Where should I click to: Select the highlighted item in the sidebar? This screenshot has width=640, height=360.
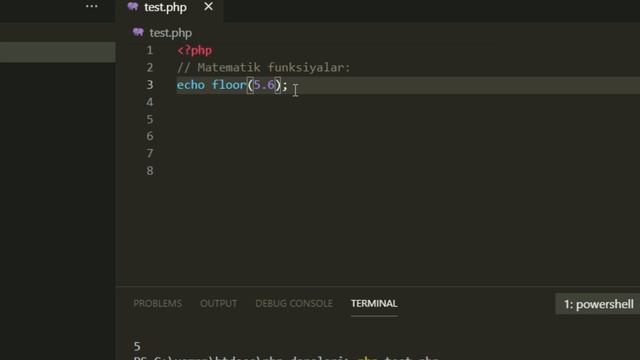58,52
